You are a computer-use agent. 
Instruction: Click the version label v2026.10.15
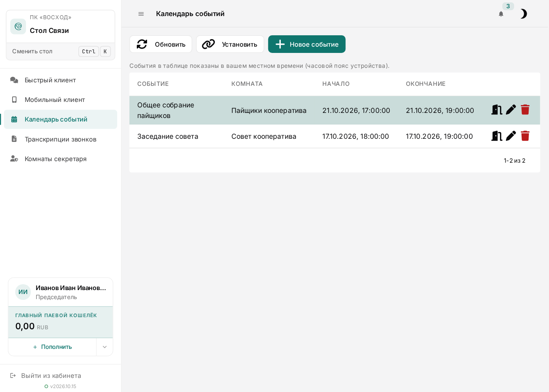click(63, 387)
